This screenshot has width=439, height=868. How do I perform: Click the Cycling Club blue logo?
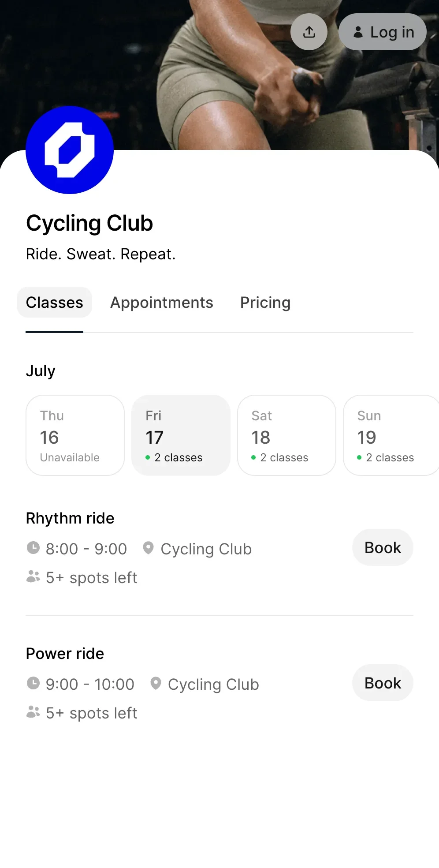70,150
